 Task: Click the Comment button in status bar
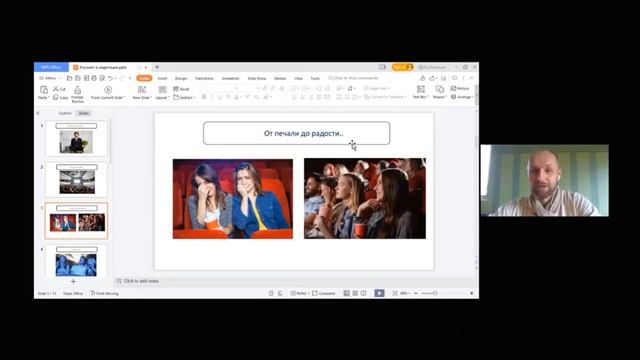coord(324,293)
